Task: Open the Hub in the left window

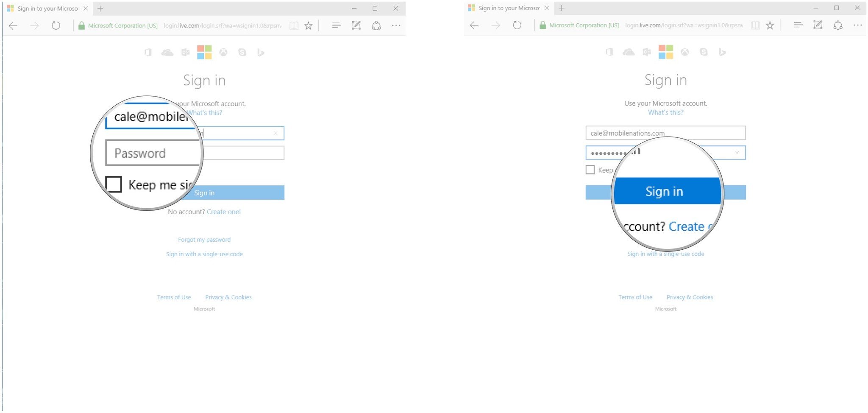Action: click(337, 25)
